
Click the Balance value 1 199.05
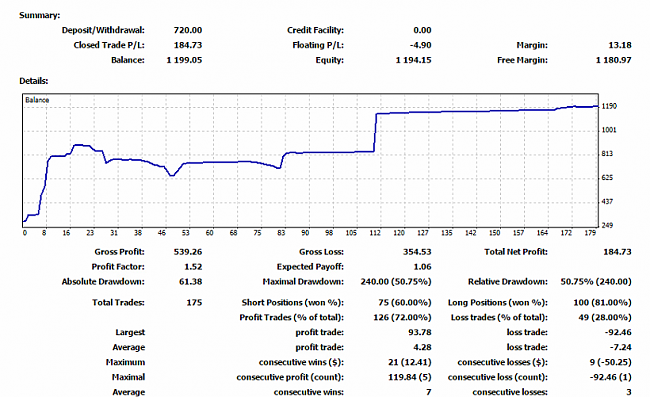[x=184, y=60]
